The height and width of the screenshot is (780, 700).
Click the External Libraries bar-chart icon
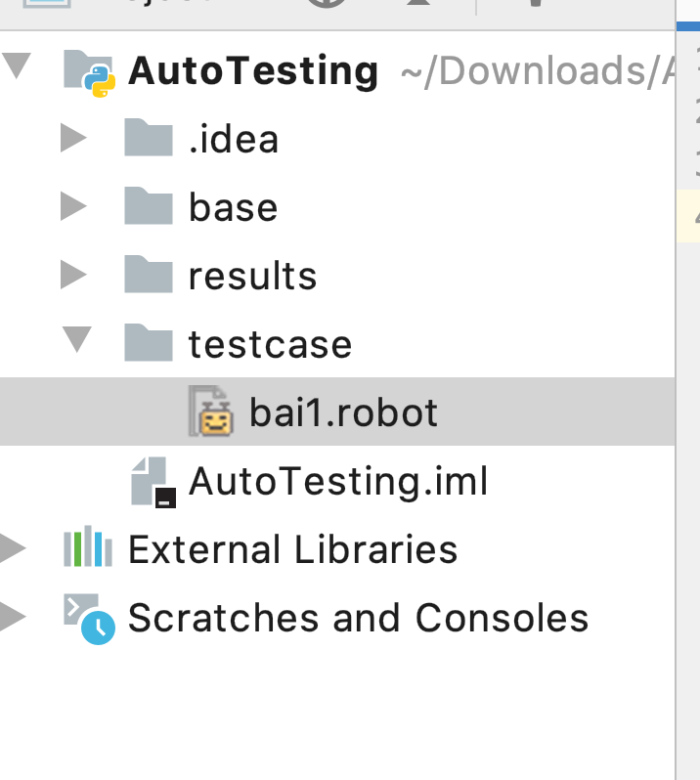(x=88, y=549)
